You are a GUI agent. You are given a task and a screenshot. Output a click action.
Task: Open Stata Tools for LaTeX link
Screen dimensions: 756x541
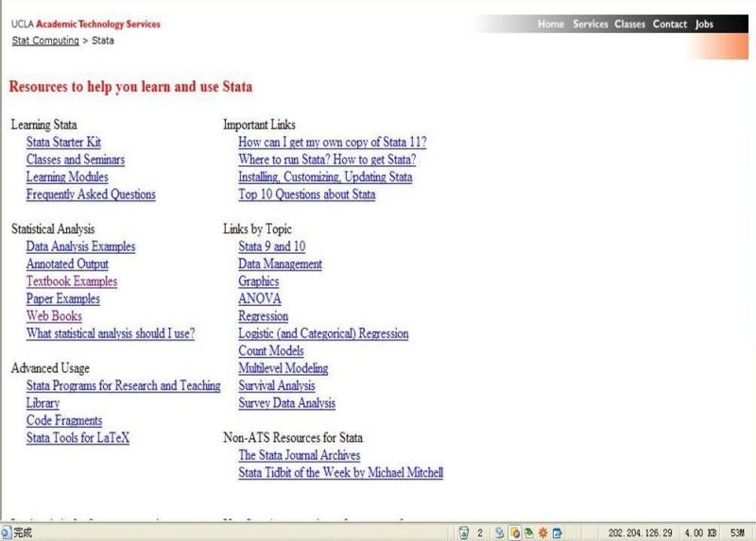click(x=77, y=437)
